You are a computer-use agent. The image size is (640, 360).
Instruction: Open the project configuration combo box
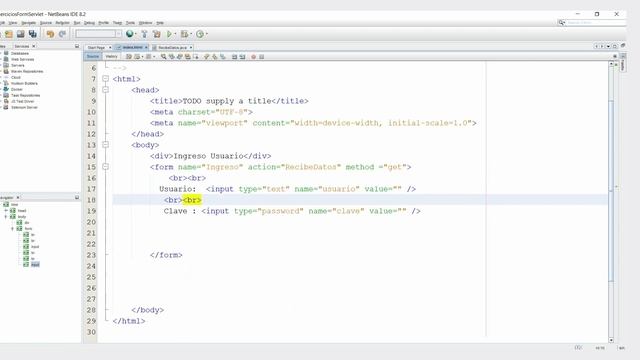coord(98,34)
